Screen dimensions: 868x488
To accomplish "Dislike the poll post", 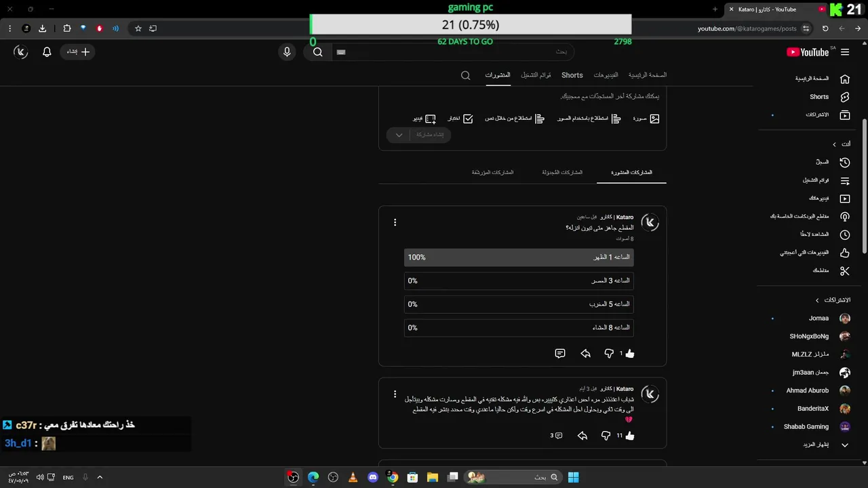I will pyautogui.click(x=608, y=353).
